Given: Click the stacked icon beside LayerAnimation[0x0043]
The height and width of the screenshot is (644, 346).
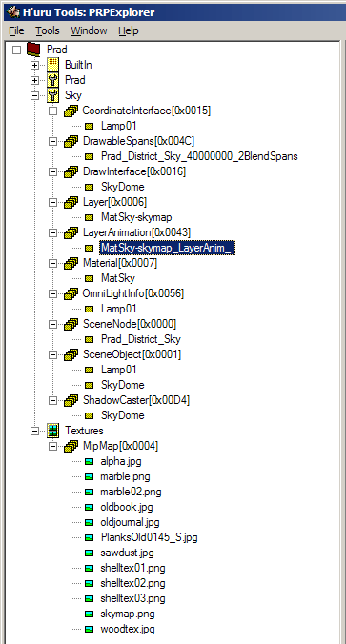Looking at the screenshot, I should coord(71,232).
